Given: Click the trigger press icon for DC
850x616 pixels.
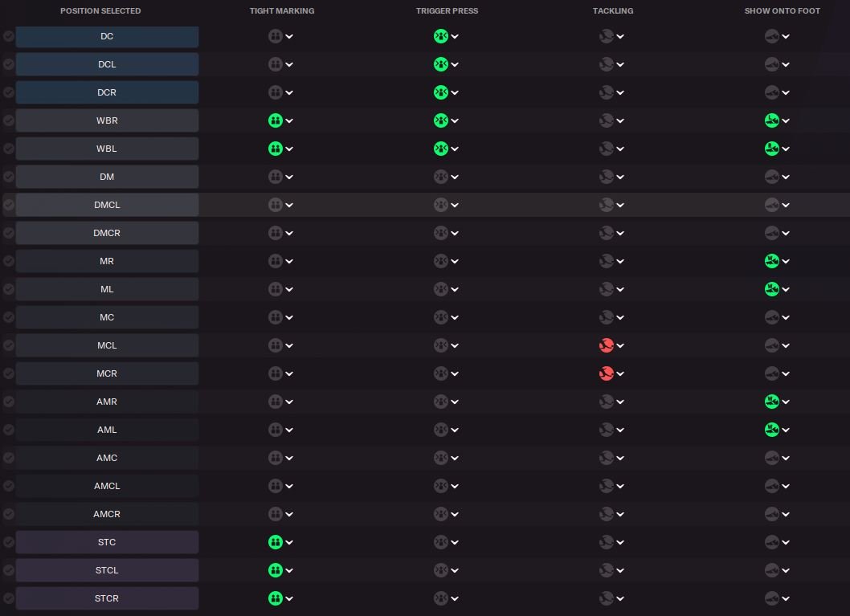Looking at the screenshot, I should pos(440,36).
